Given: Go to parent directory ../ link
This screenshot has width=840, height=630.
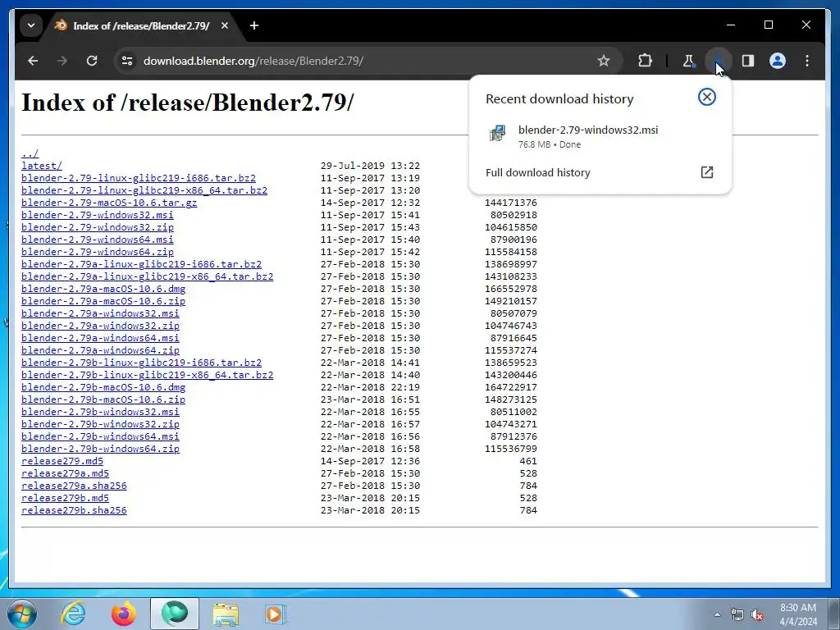Looking at the screenshot, I should coord(30,153).
